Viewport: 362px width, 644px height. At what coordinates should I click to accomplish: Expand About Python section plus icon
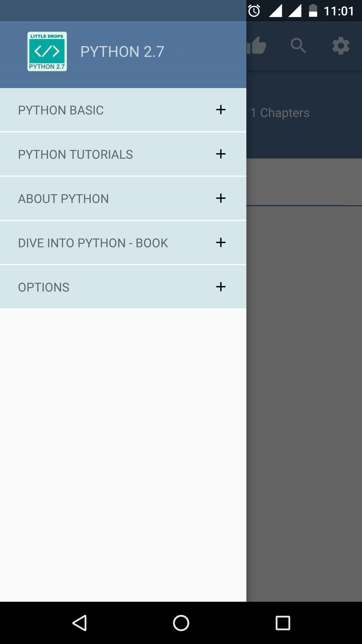point(221,198)
